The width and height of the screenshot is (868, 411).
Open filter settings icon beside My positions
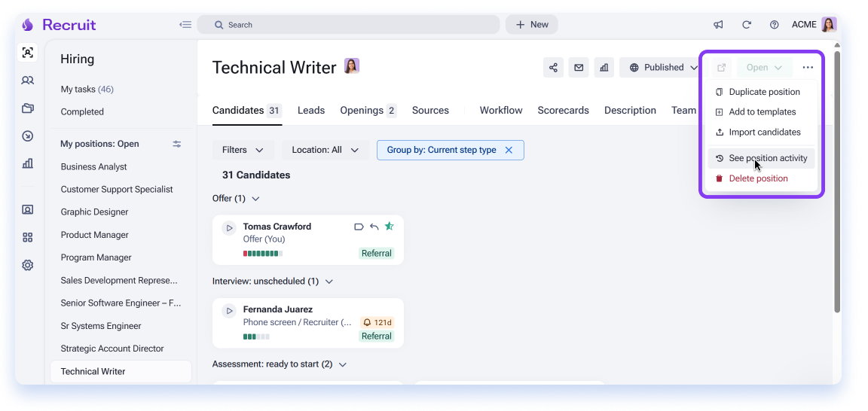pos(176,144)
